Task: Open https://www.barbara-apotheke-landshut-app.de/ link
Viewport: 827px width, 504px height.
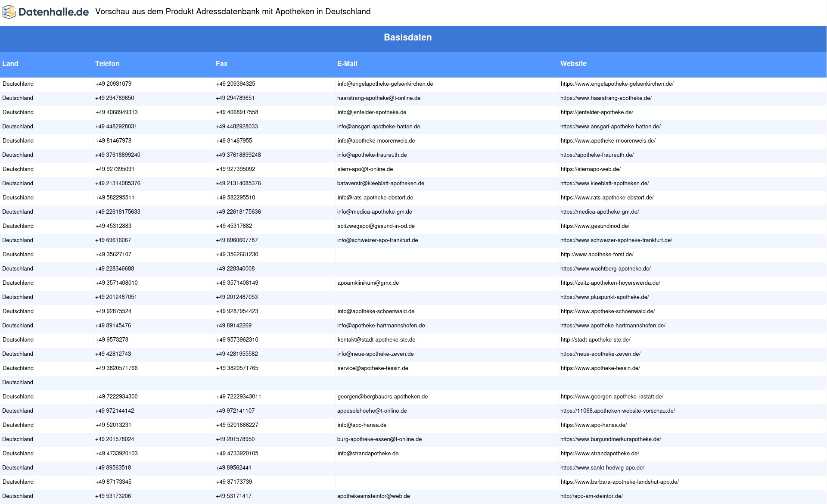Action: (620, 482)
